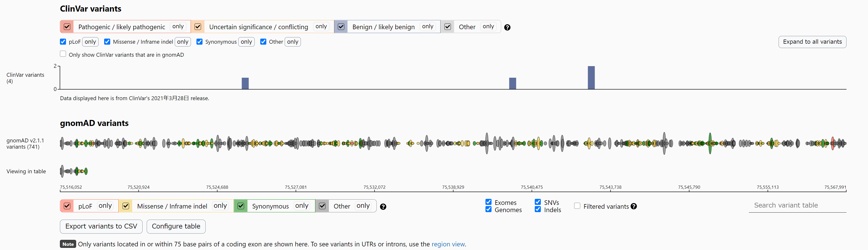Focus the Search variant table field
This screenshot has height=250, width=868.
point(797,206)
